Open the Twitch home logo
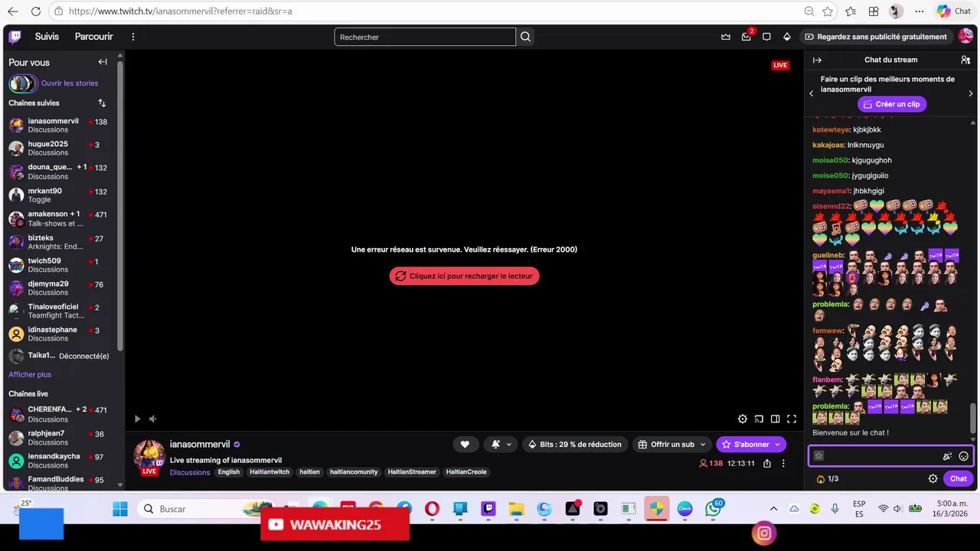The image size is (980, 551). click(x=15, y=37)
